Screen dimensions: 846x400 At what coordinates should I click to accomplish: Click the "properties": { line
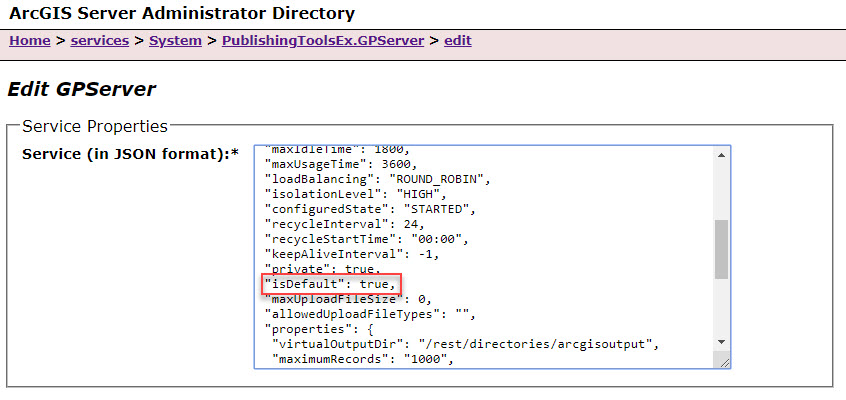pyautogui.click(x=319, y=329)
